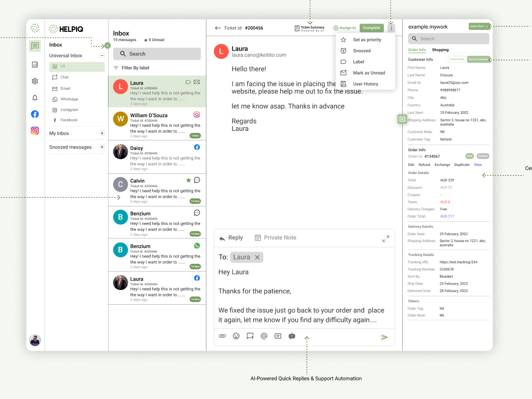Click the Fulfilled status badge

pos(483,156)
